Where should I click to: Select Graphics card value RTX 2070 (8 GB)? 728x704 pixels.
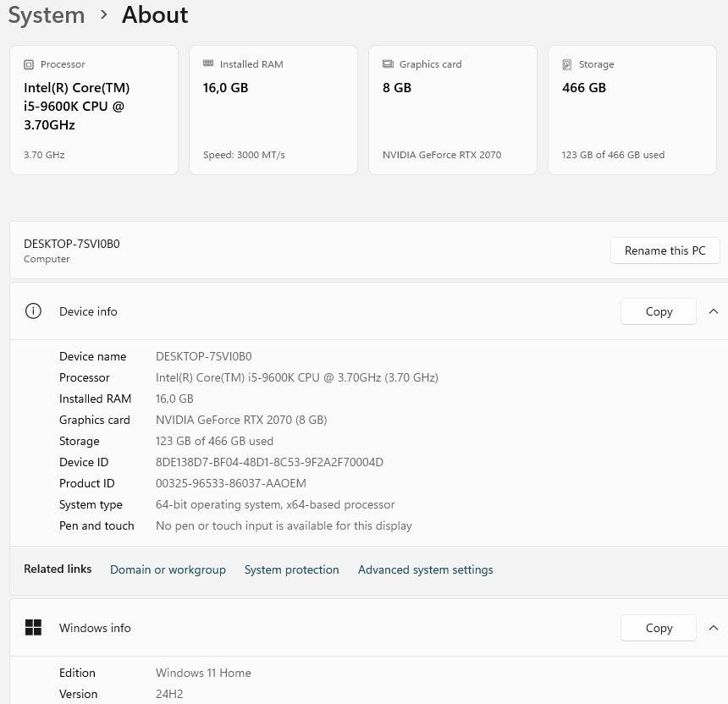(241, 420)
